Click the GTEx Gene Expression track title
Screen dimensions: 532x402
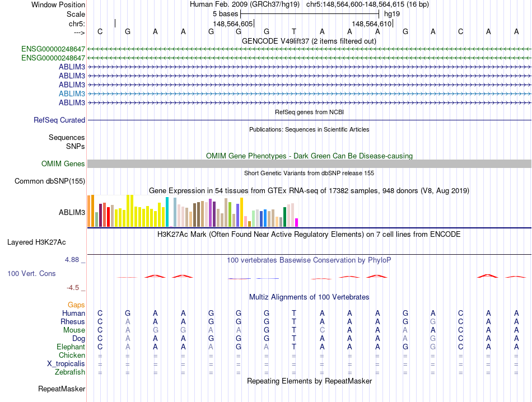[309, 191]
